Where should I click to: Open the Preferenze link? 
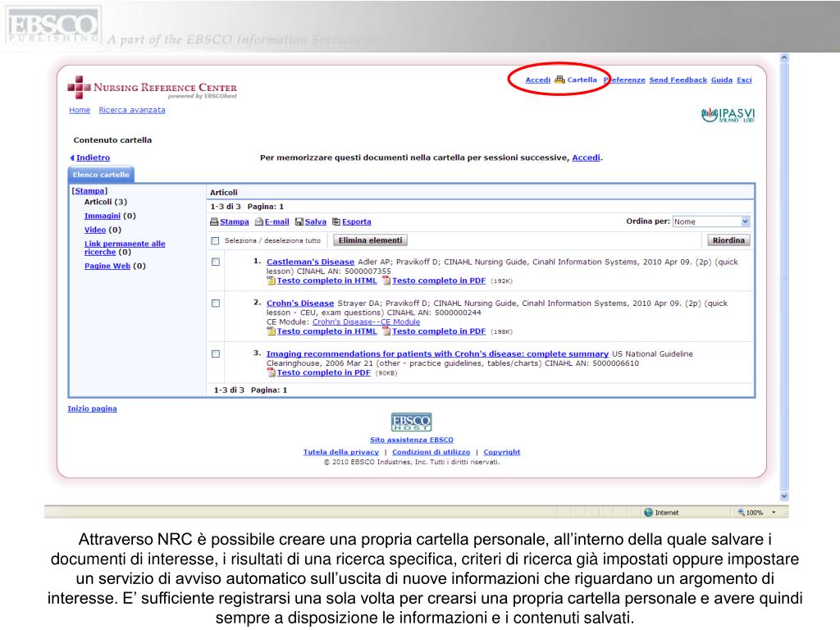point(624,80)
